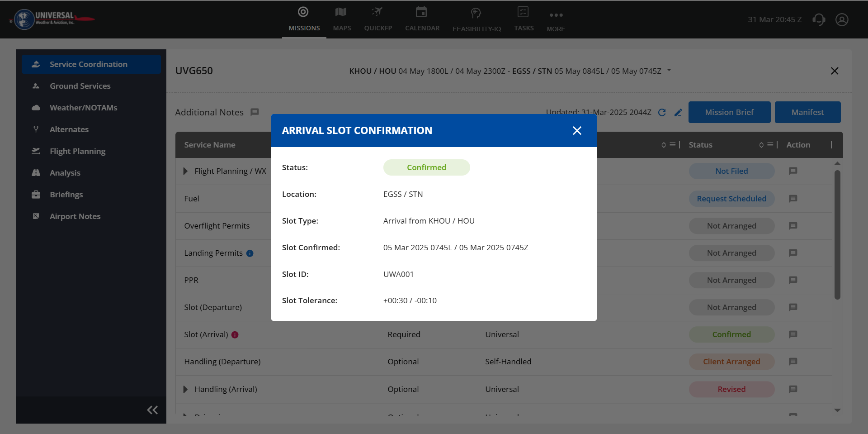Image resolution: width=868 pixels, height=434 pixels.
Task: Click the Universal Weather logo
Action: (52, 19)
